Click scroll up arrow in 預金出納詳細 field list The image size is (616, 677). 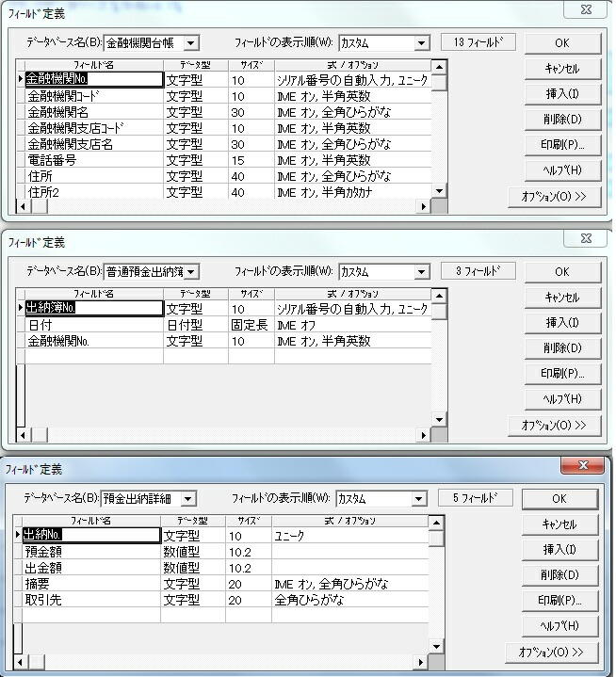tap(436, 524)
